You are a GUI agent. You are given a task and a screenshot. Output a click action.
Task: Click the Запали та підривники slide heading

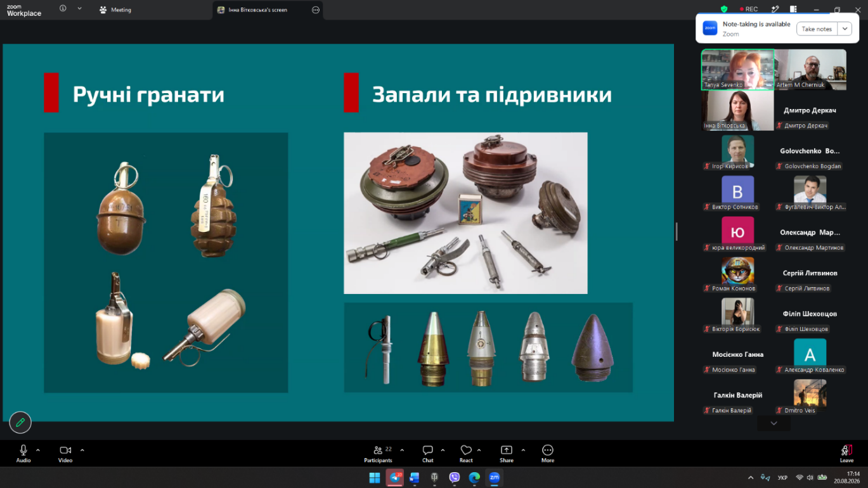point(492,94)
